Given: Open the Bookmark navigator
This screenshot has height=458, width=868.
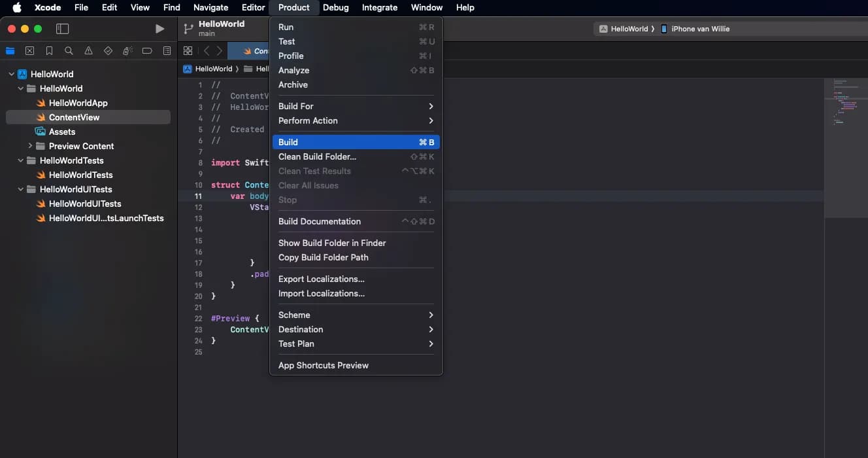Looking at the screenshot, I should click(x=49, y=51).
